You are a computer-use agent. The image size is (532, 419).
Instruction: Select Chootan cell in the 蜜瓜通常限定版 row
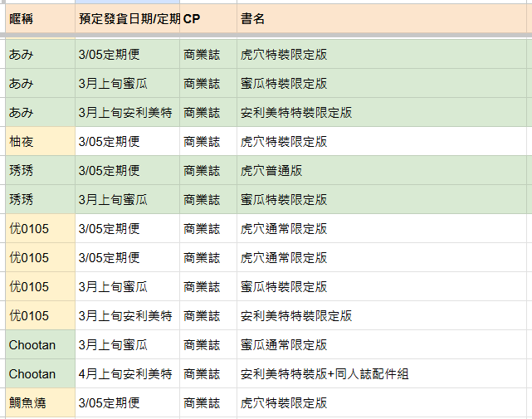click(41, 344)
